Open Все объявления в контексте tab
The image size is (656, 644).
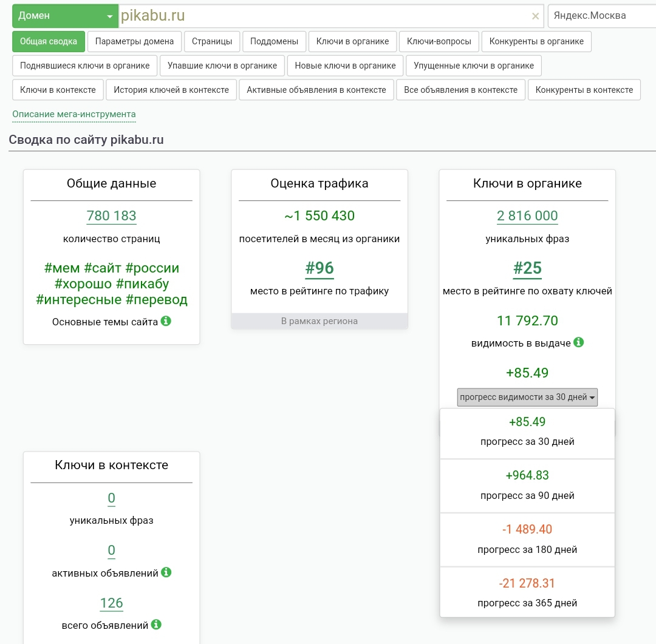[x=460, y=90]
